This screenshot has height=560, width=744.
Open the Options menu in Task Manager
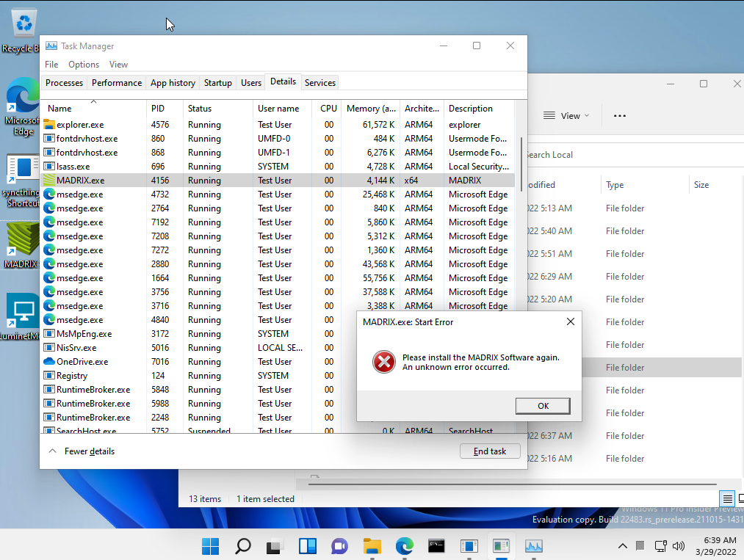click(x=84, y=65)
